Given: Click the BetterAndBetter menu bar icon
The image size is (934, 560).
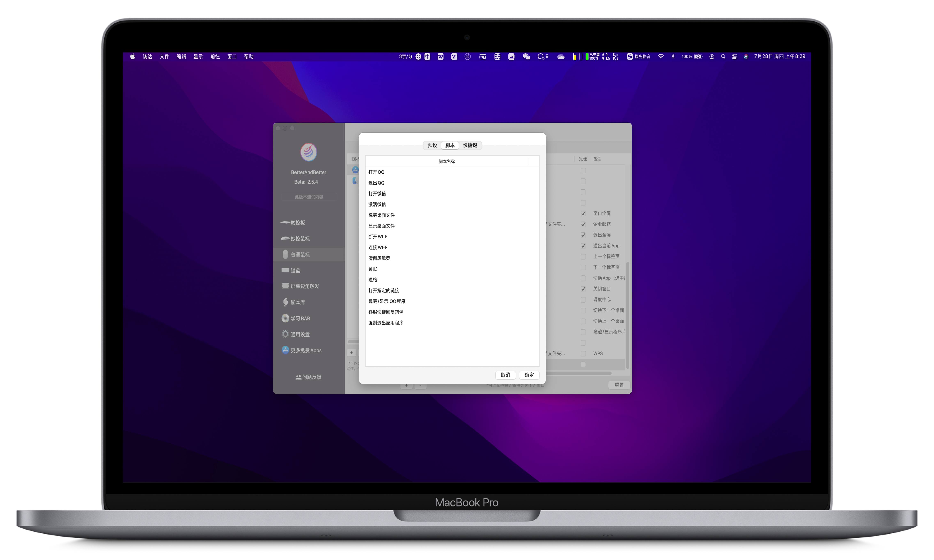Looking at the screenshot, I should (468, 57).
